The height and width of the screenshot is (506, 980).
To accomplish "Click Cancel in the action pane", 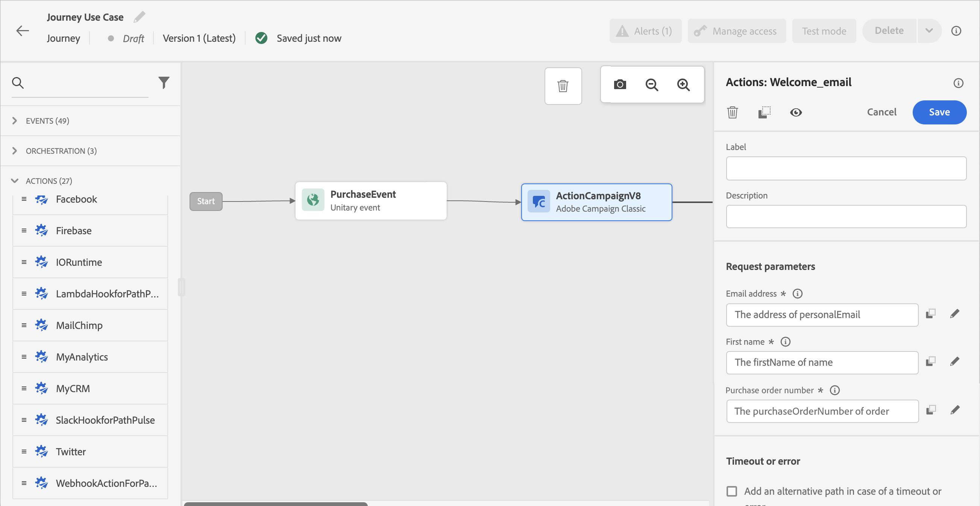I will coord(881,112).
